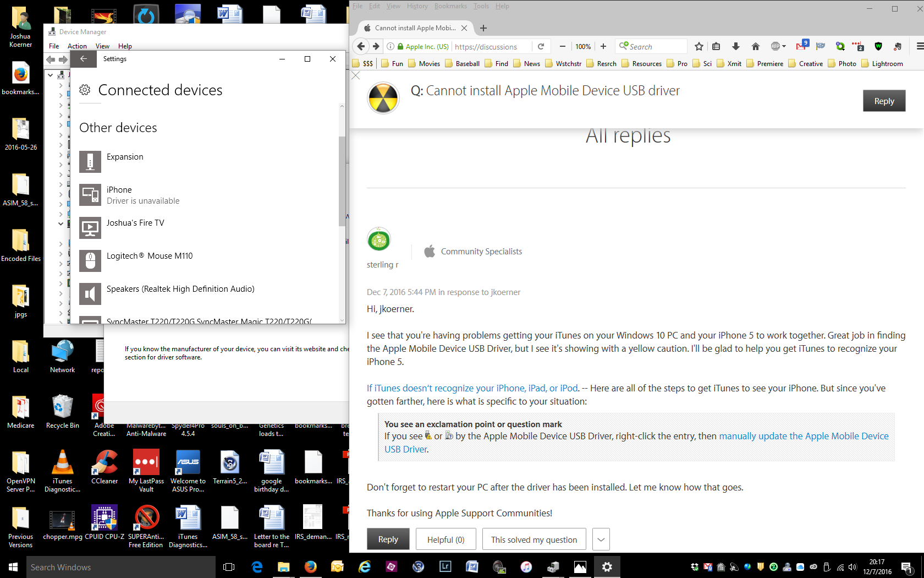
Task: Click the Reply button in page header
Action: [x=884, y=101]
